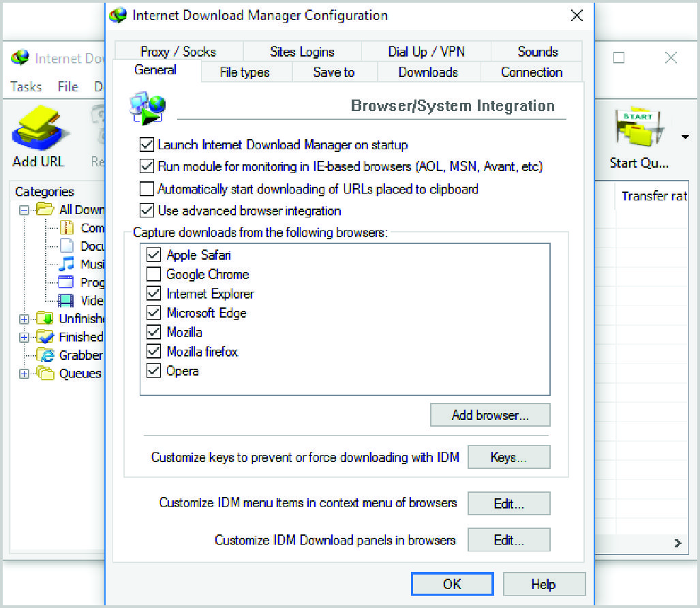The image size is (700, 608).
Task: Toggle Launch Internet Download Manager on startup
Action: (x=147, y=145)
